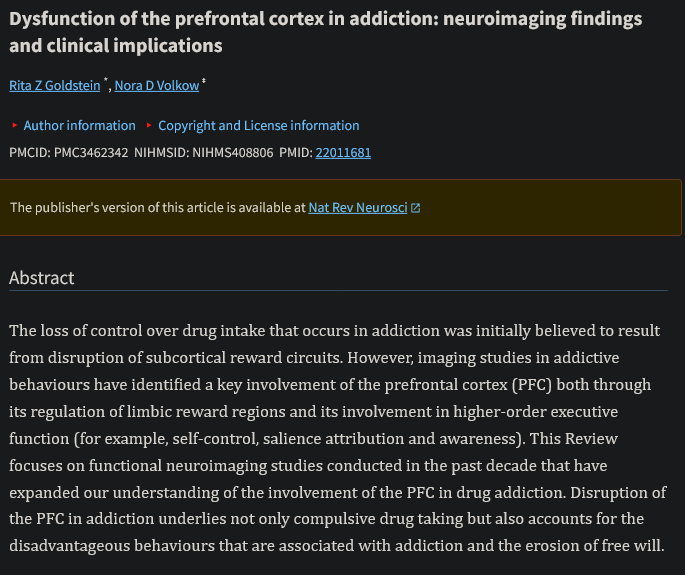The width and height of the screenshot is (685, 575).
Task: Open Rita Z Goldstein author link
Action: 55,86
